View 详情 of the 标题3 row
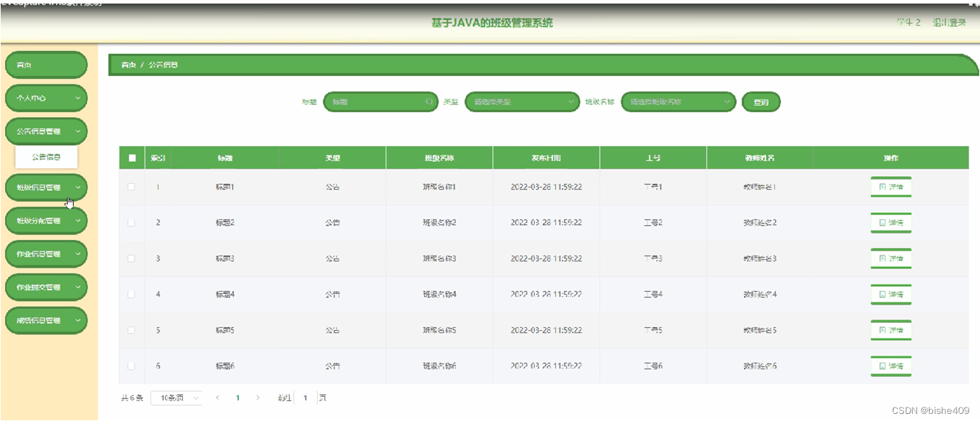The image size is (980, 421). tap(891, 258)
